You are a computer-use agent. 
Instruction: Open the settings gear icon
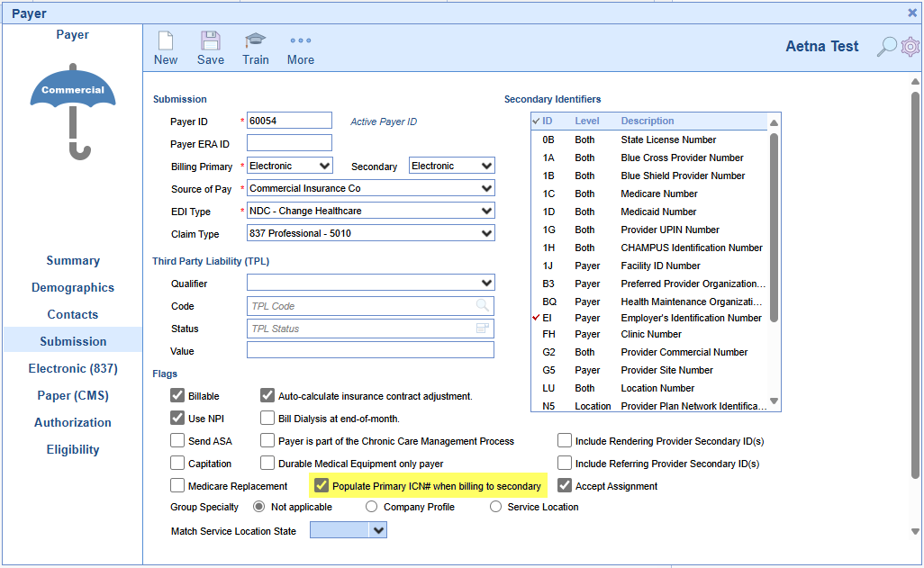click(910, 47)
